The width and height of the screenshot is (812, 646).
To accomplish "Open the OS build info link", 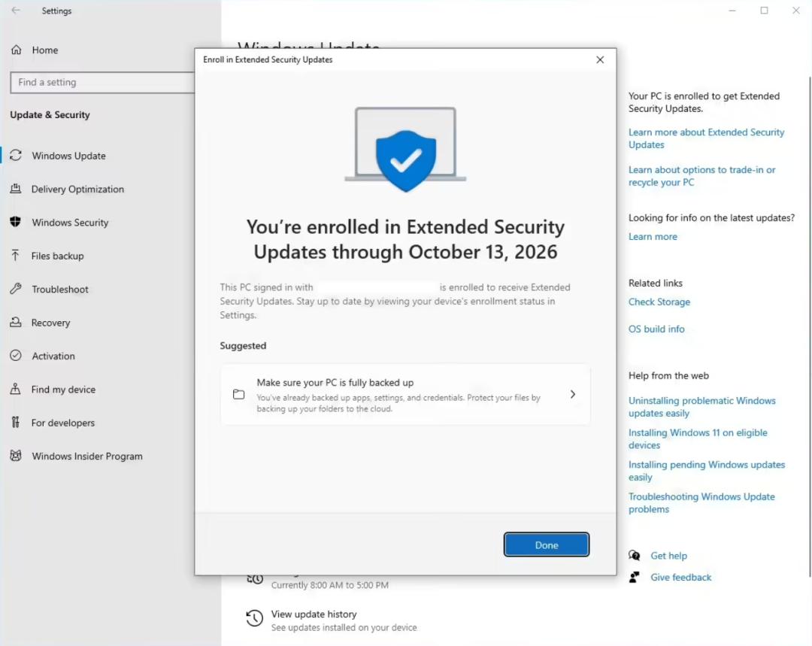I will 656,329.
